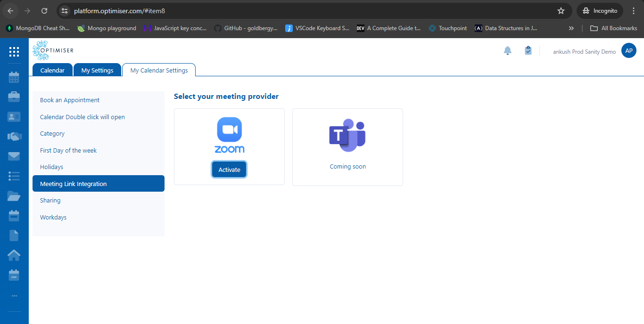Open the app grid launcher icon
Image resolution: width=644 pixels, height=324 pixels.
pos(14,52)
